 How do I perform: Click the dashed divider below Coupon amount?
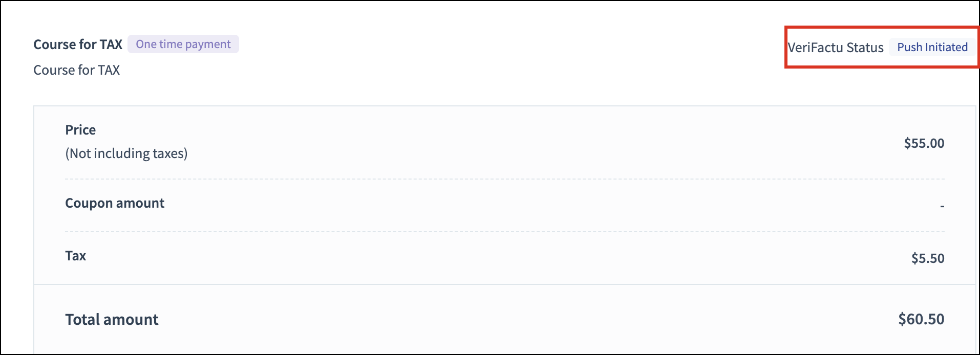tap(504, 232)
